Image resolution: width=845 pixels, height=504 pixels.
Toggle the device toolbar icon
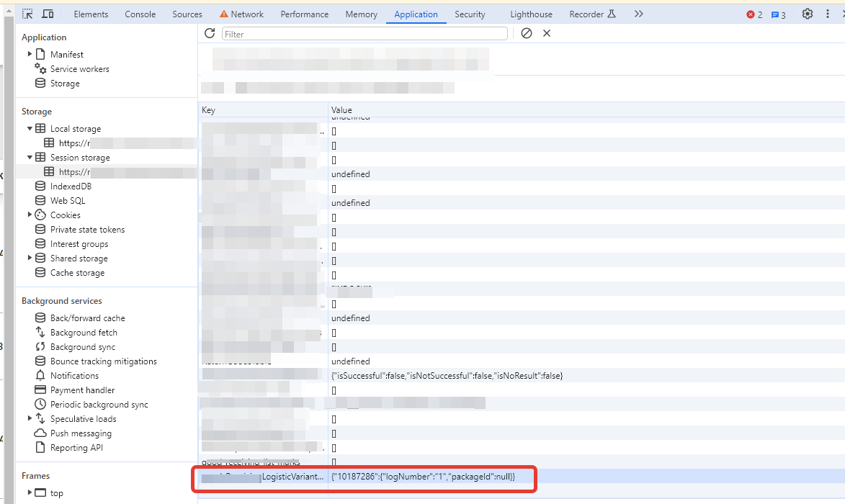pyautogui.click(x=48, y=14)
